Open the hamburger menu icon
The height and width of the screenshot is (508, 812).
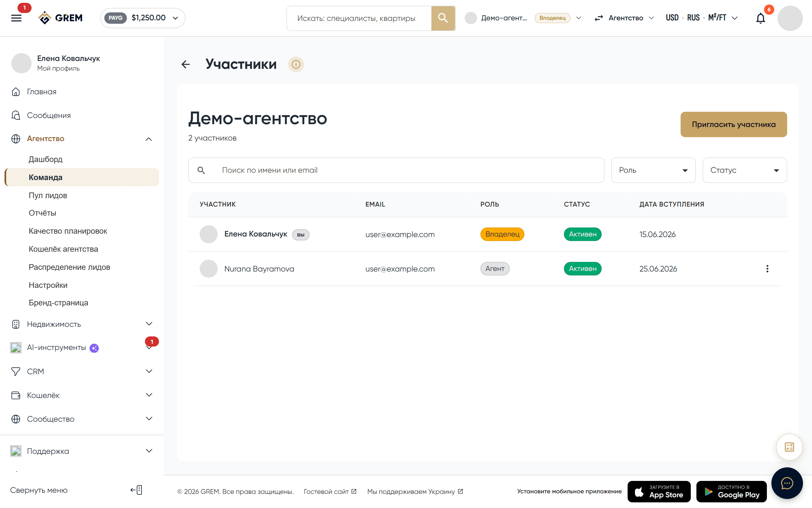(x=16, y=18)
